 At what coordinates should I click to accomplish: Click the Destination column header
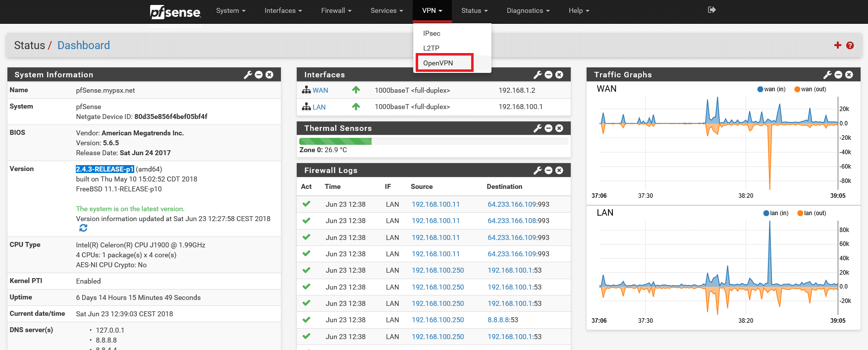pyautogui.click(x=504, y=187)
